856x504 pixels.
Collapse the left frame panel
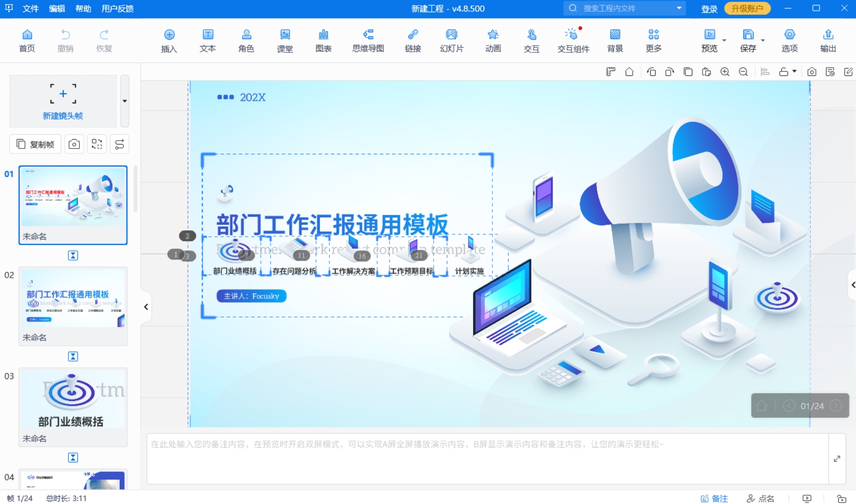(146, 307)
